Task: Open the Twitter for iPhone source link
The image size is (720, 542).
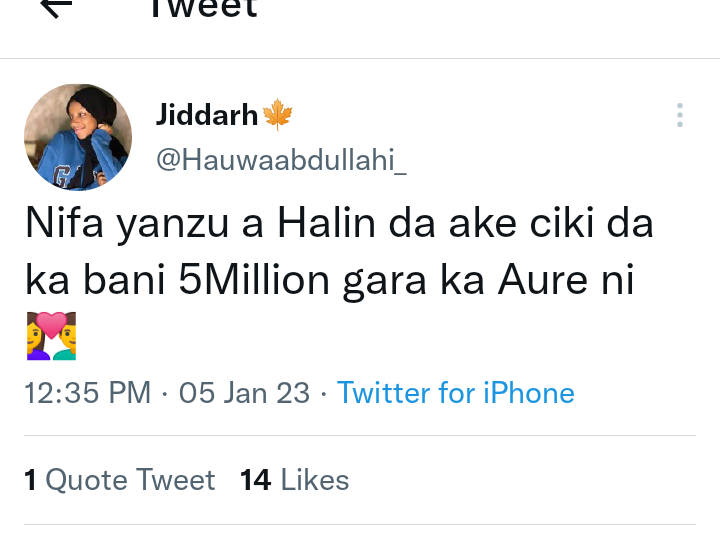Action: click(456, 393)
